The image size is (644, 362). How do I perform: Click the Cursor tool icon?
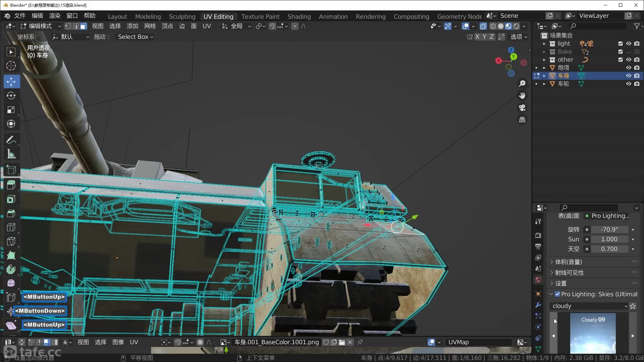11,66
